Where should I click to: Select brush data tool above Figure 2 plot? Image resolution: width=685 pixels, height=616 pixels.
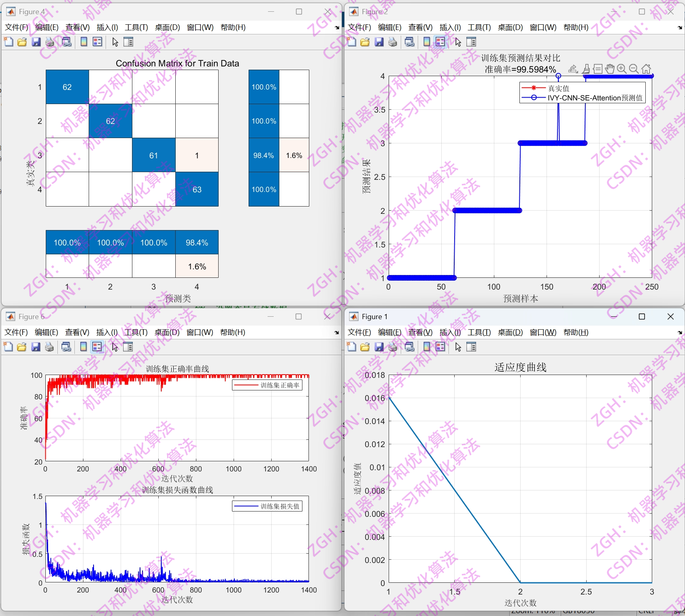(586, 69)
